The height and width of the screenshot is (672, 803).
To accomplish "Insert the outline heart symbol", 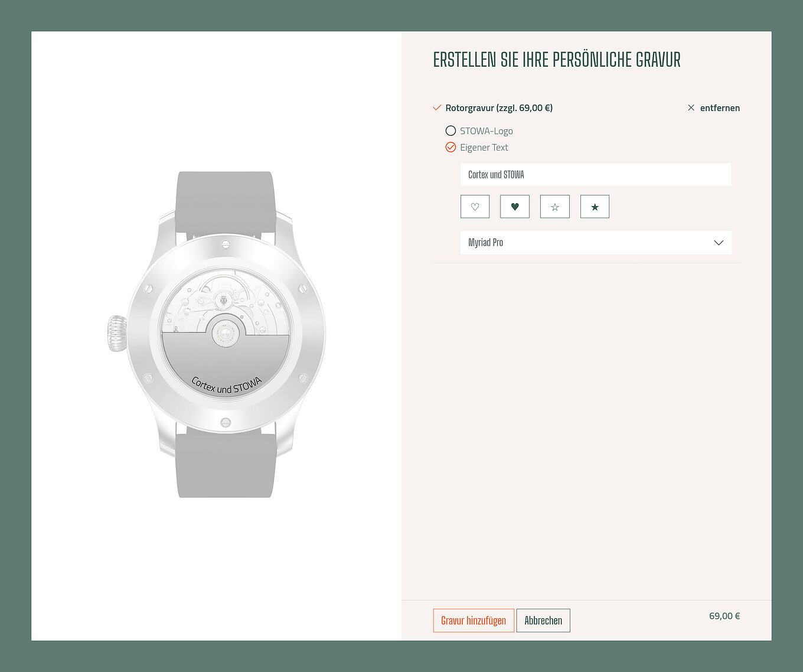I will [x=475, y=207].
